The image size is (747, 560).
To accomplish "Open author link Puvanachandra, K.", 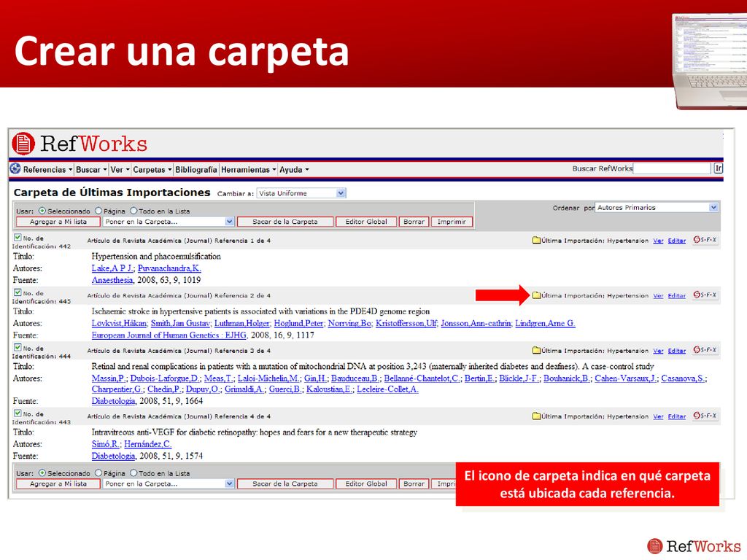I will (x=169, y=268).
